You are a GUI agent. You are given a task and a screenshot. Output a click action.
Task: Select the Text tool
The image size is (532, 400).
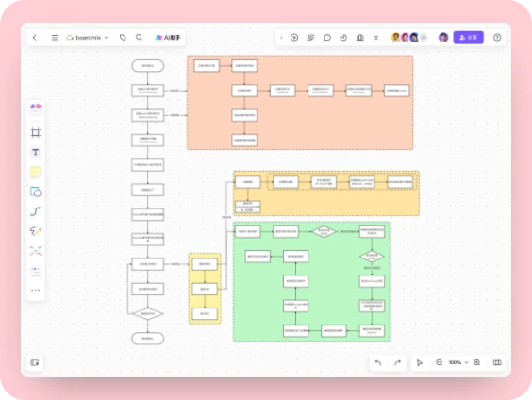36,152
